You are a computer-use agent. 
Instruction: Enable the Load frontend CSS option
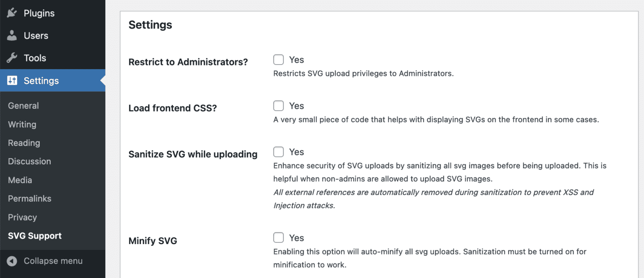[278, 106]
